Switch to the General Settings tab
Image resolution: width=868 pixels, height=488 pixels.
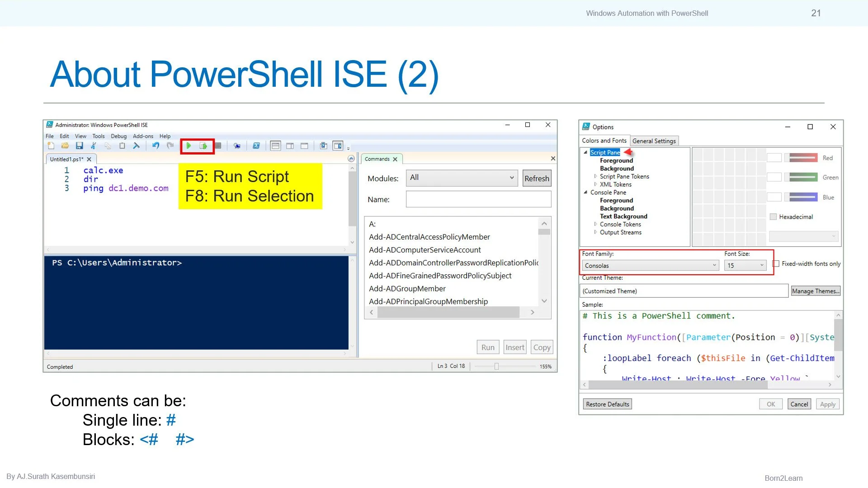(x=654, y=141)
